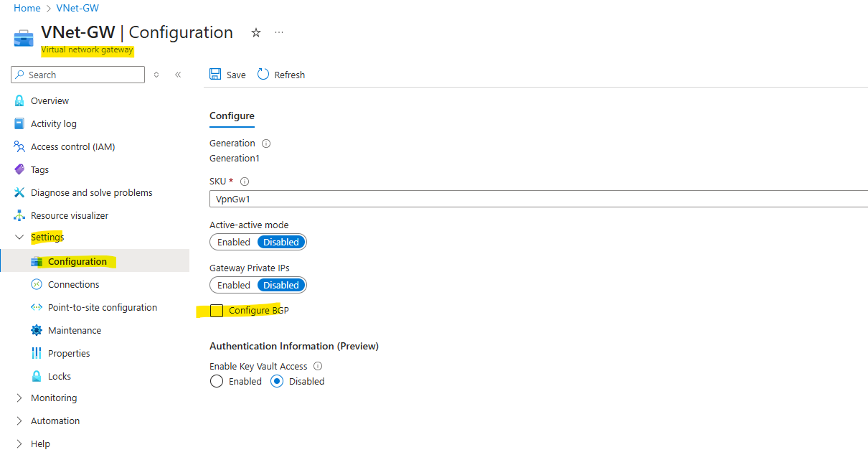Click the Connections icon
Screen dimensions: 868x465
[x=37, y=284]
